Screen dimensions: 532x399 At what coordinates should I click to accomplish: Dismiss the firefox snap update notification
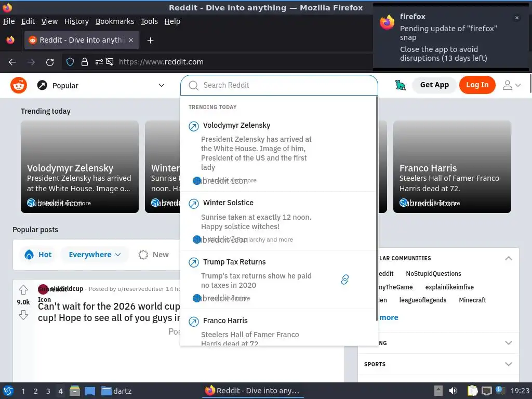tap(517, 18)
